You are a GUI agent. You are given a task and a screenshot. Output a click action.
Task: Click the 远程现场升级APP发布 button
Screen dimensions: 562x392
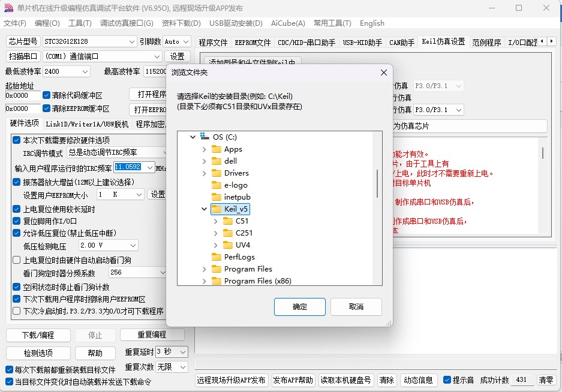tap(231, 380)
